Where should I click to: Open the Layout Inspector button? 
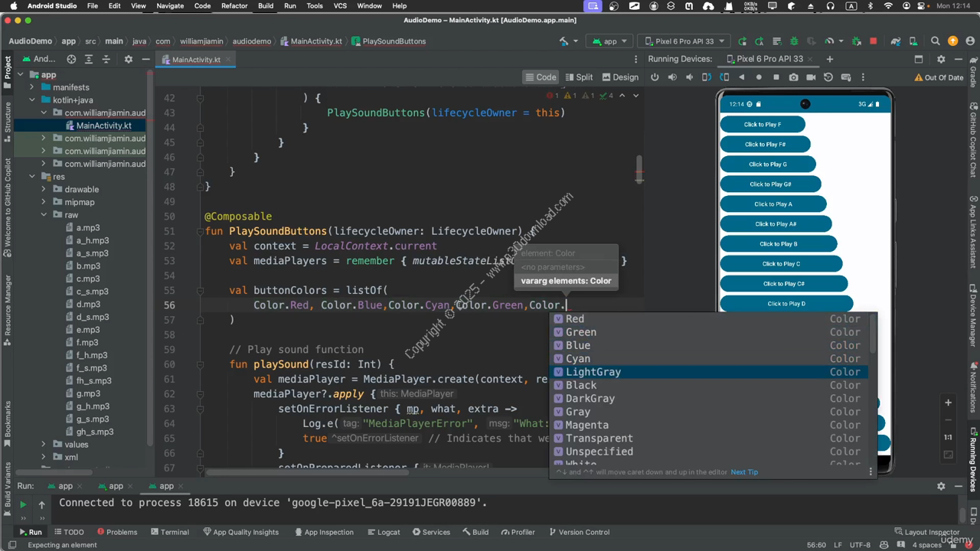click(926, 532)
